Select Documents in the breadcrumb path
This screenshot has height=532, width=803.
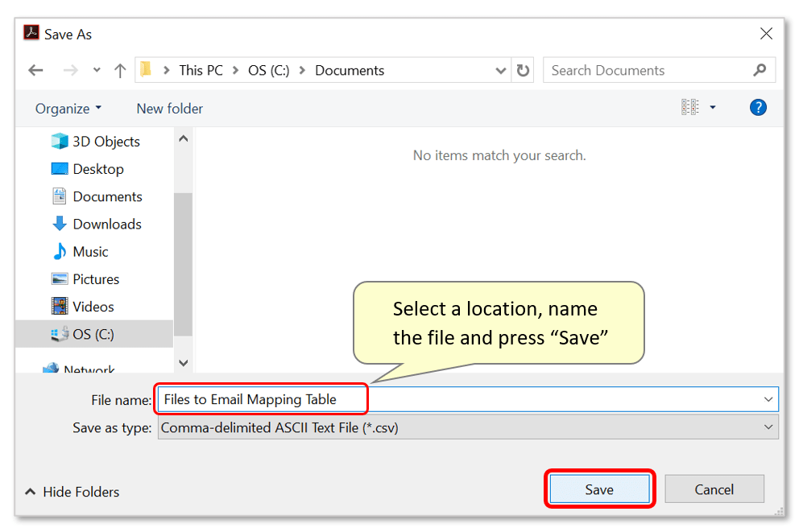point(350,70)
